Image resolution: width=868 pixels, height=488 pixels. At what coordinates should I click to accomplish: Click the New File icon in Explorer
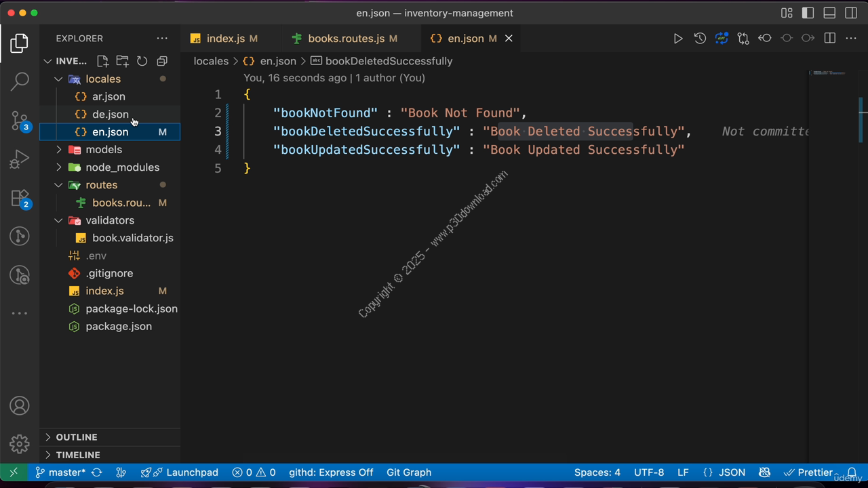coord(102,61)
